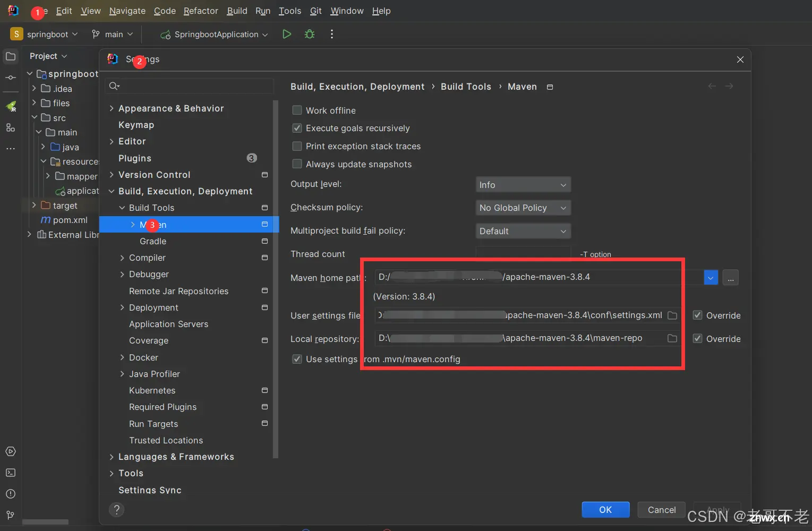Browse for Local repository folder icon
Viewport: 812px width, 531px height.
click(x=672, y=338)
